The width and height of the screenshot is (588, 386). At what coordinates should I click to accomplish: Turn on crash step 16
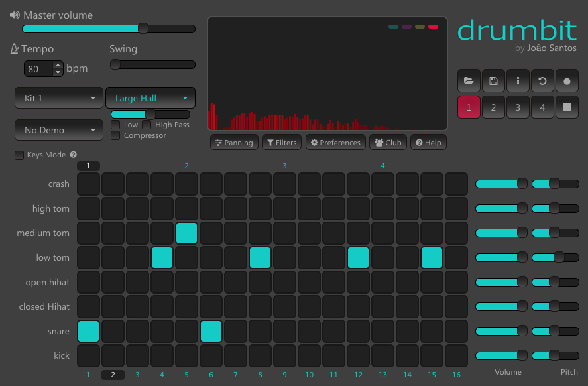(x=456, y=184)
